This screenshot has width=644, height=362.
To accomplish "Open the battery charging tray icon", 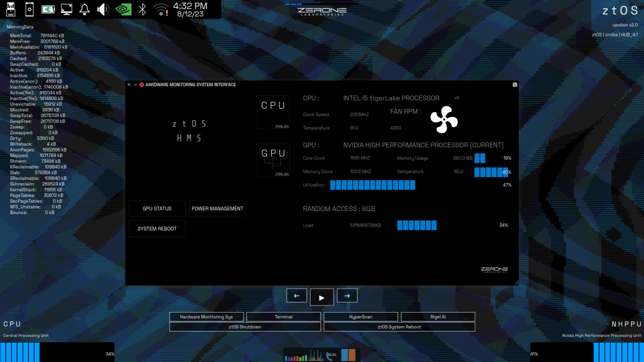I will [x=48, y=9].
